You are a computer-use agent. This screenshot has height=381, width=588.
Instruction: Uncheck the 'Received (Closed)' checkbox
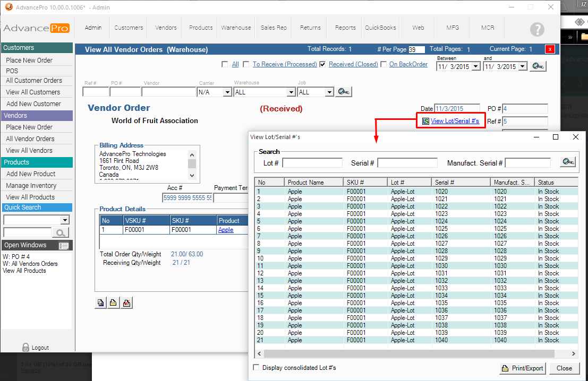tap(322, 65)
